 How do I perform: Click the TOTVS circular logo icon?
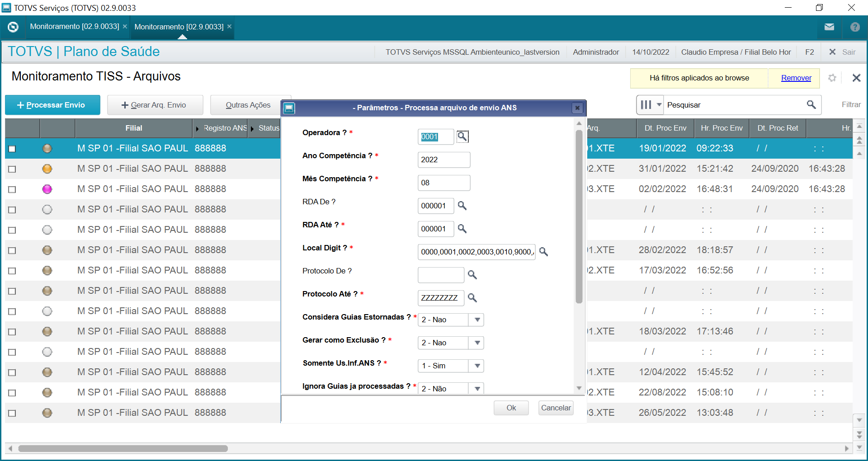13,27
